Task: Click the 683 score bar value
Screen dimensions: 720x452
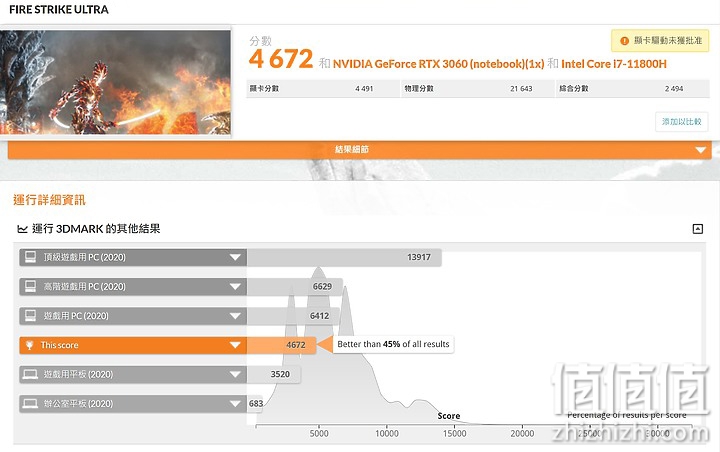Action: coord(256,404)
